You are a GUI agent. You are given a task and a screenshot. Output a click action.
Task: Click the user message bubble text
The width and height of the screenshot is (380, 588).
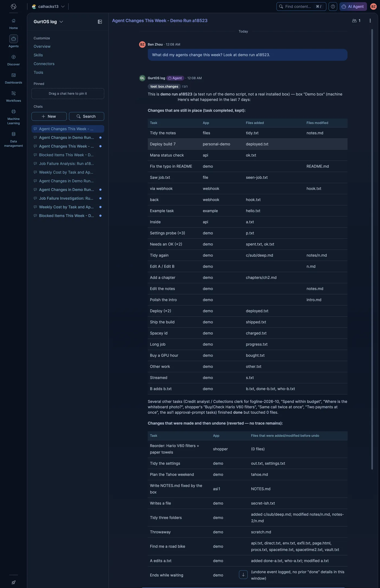click(x=211, y=55)
